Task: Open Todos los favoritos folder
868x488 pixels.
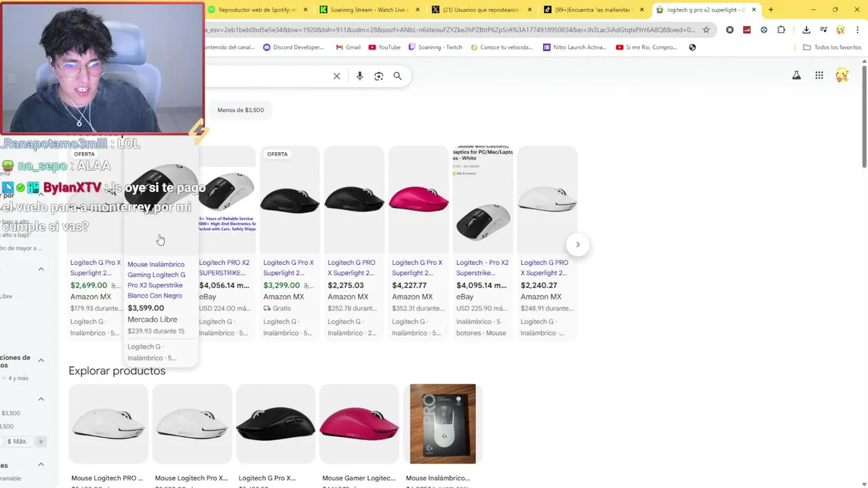Action: click(832, 47)
